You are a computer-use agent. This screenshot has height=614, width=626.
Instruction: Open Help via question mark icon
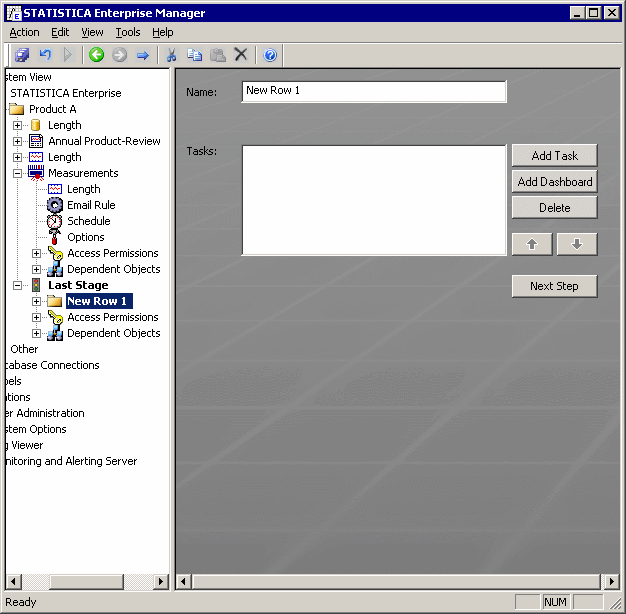pos(270,55)
